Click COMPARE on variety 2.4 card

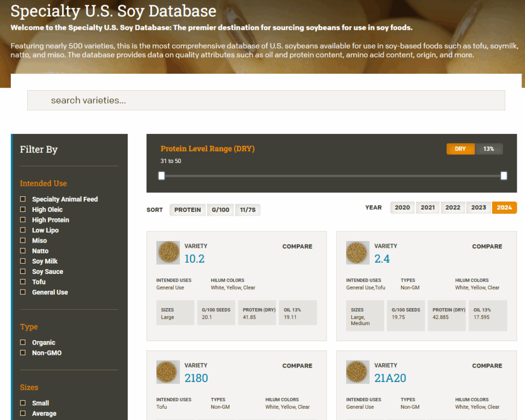(487, 247)
